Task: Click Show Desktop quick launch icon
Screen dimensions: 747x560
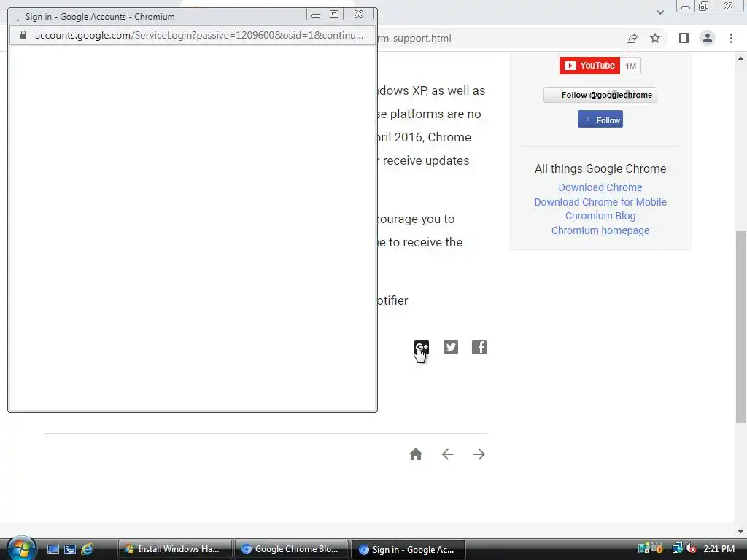Action: coord(53,549)
